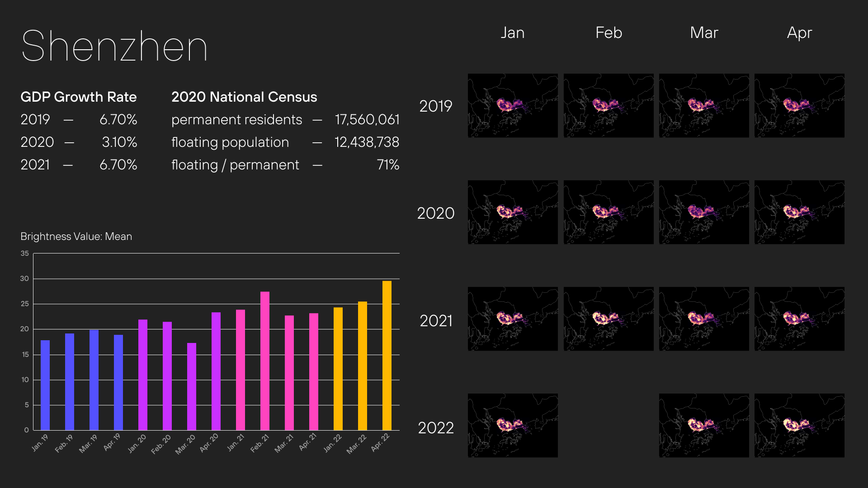Select the GDP Growth Rate heading
Image resolution: width=868 pixels, height=488 pixels.
tap(79, 97)
